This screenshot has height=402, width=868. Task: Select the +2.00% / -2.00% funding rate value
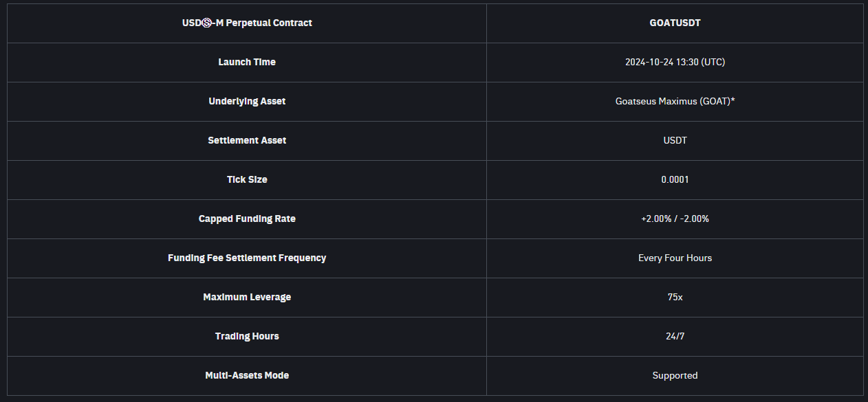[x=675, y=219]
